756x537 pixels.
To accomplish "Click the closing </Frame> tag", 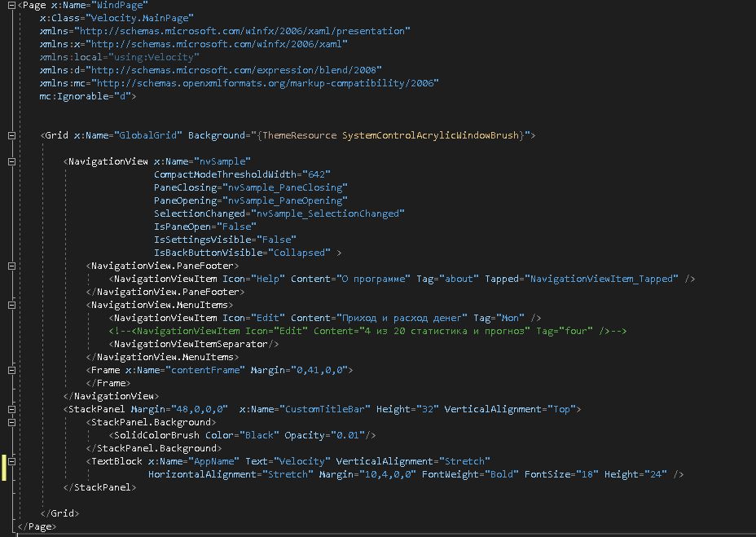I will pos(108,383).
